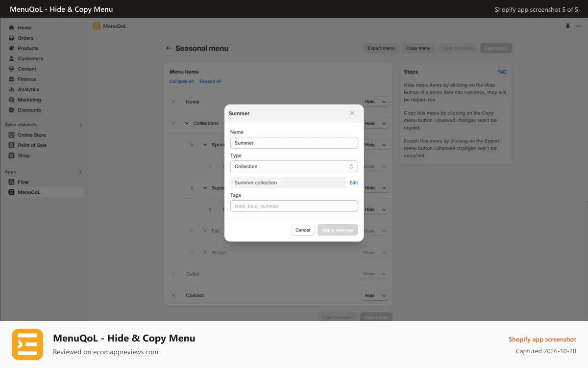Screen dimensions: 588x368
Task: Hide the Spring menu item
Action: pos(370,145)
